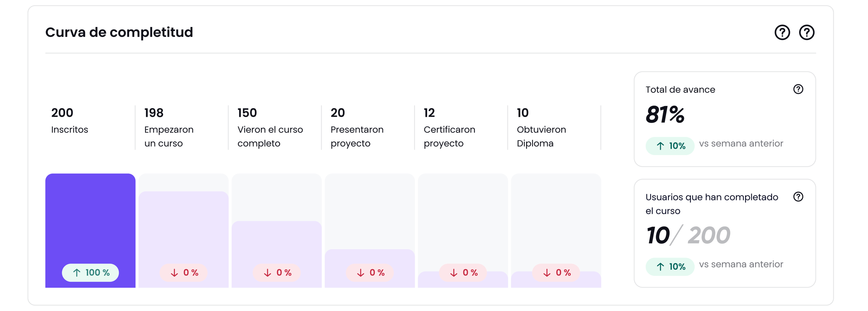Viewport: 868px width, 311px height.
Task: Click the 0 % badge under Obtuvieron Diploma
Action: pyautogui.click(x=556, y=273)
